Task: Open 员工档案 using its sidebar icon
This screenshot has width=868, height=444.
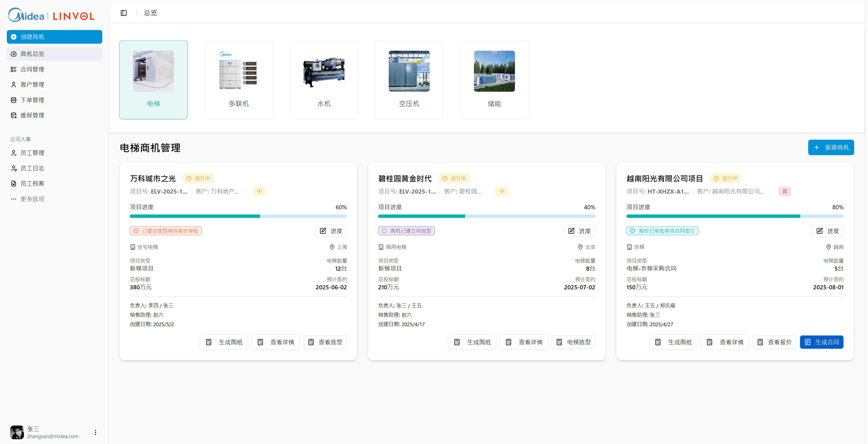Action: pos(13,183)
